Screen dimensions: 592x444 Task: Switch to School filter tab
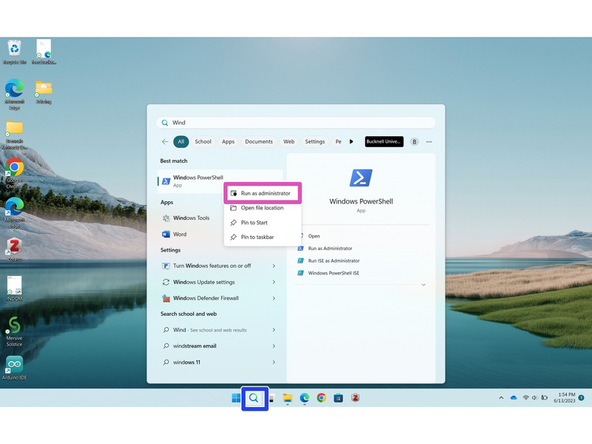203,142
